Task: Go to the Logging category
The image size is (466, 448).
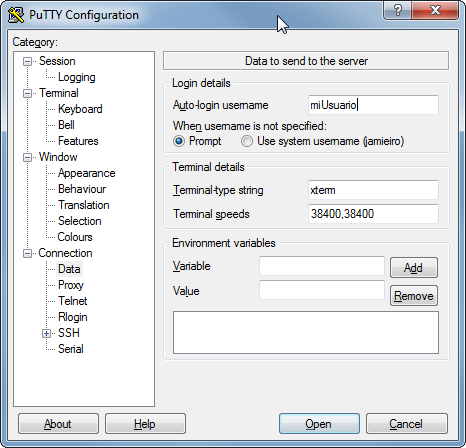Action: [x=77, y=77]
